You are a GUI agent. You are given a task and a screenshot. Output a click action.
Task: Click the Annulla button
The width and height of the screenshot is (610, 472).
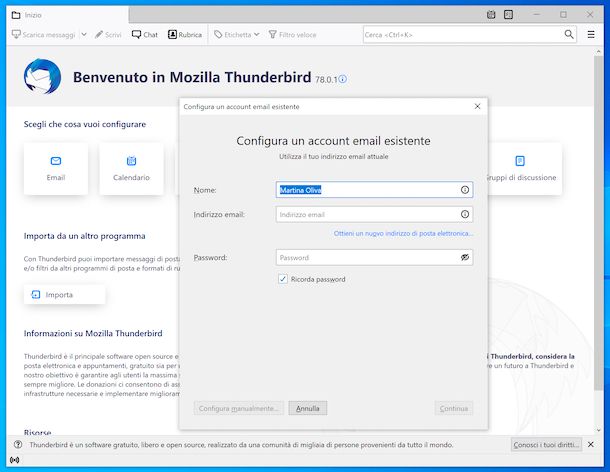307,408
